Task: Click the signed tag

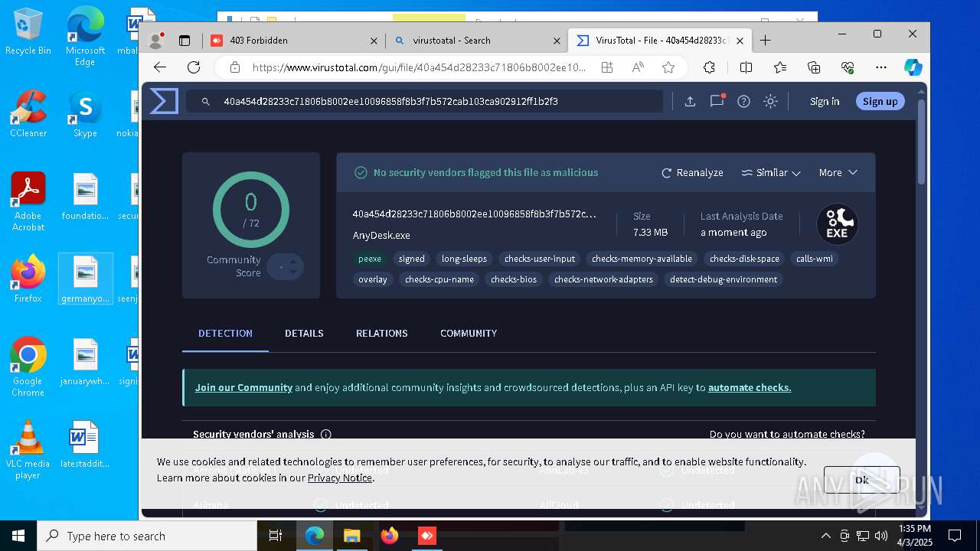Action: (411, 259)
